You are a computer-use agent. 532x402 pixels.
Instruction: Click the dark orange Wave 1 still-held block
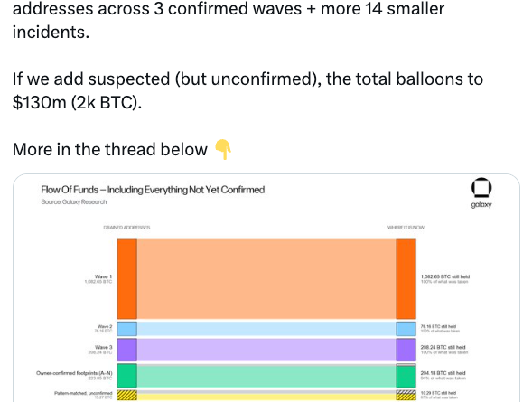tap(406, 279)
